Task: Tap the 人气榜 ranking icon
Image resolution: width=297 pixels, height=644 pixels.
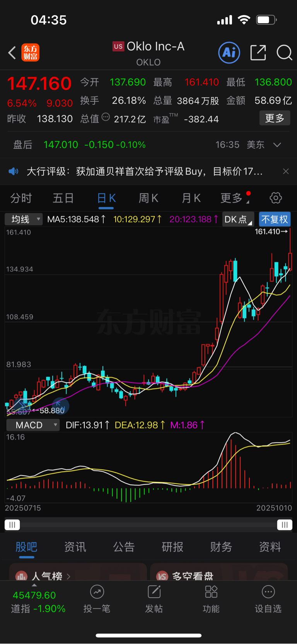Action: point(21,576)
